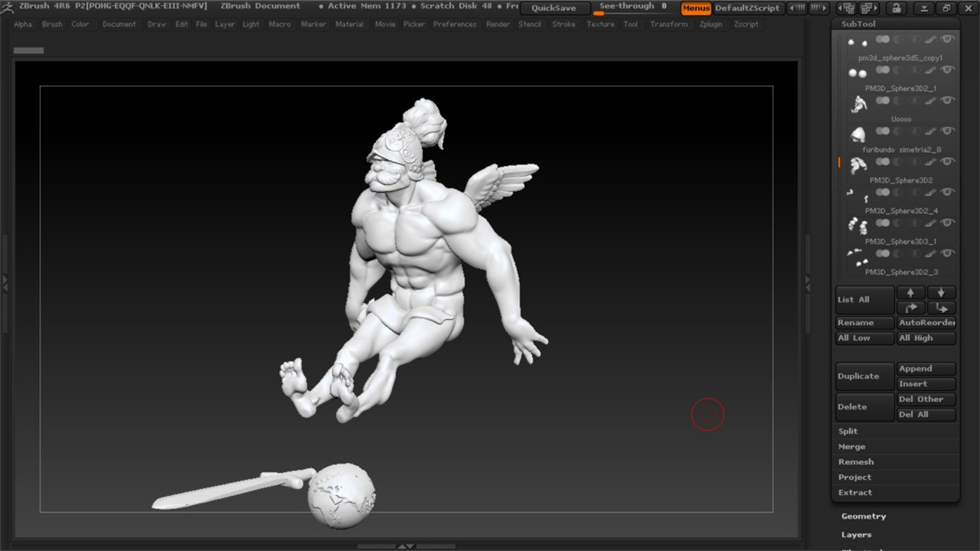The height and width of the screenshot is (551, 980).
Task: Click the paintbrush icon on the Uoooo subtool
Action: 931,101
